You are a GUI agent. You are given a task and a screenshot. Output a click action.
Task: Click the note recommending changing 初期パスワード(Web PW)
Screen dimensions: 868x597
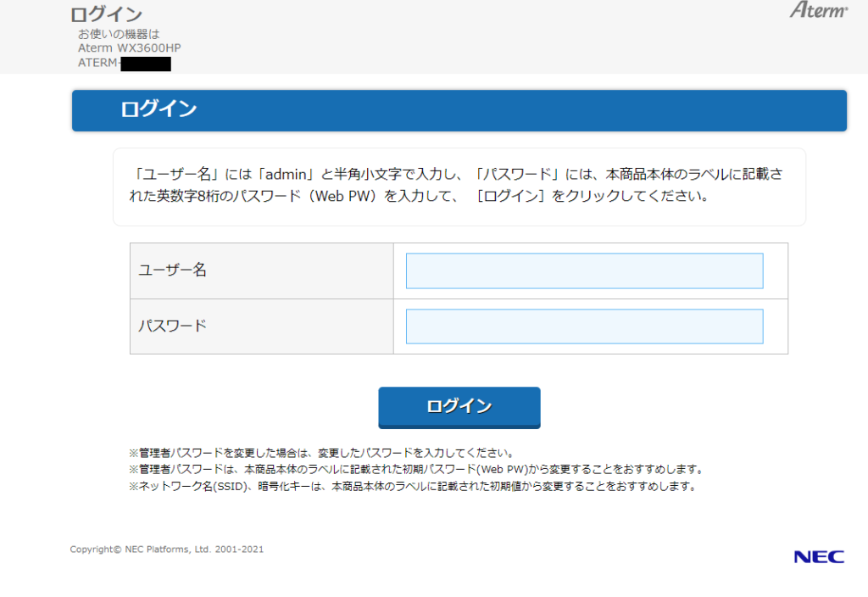(415, 469)
